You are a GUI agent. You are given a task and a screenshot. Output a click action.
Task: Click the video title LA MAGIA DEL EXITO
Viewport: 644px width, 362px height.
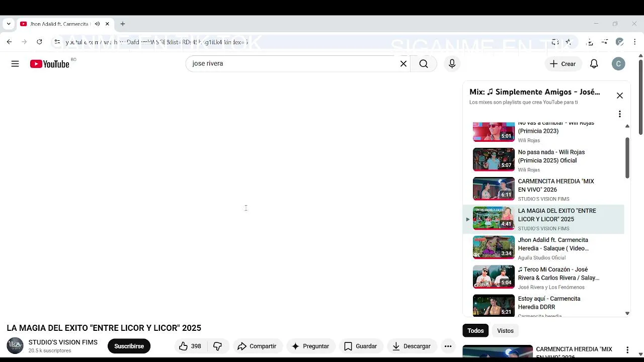[x=104, y=328]
